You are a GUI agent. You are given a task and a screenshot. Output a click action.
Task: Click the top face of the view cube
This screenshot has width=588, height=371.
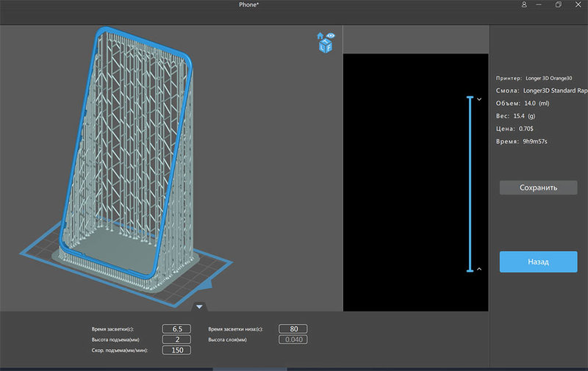(x=324, y=41)
